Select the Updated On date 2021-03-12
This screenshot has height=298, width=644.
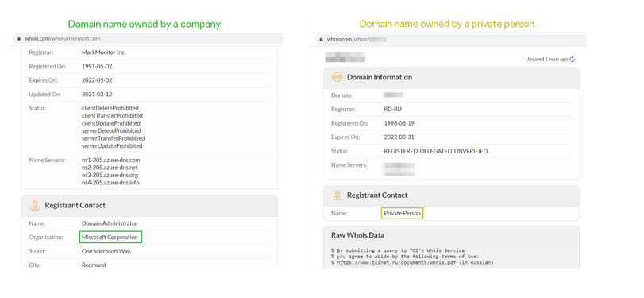97,95
